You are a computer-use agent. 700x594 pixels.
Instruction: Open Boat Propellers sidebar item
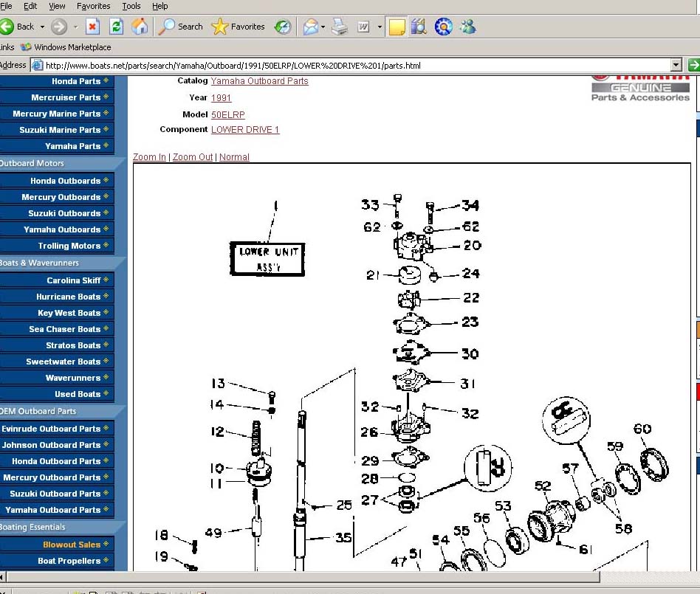57,561
